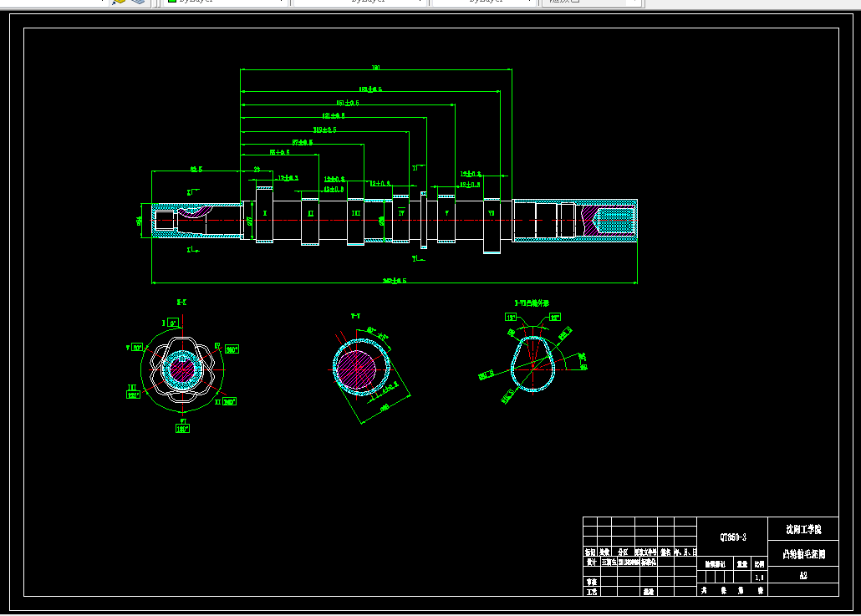The image size is (861, 616).
Task: Select the 55±0.5 dimension text
Action: (279, 152)
